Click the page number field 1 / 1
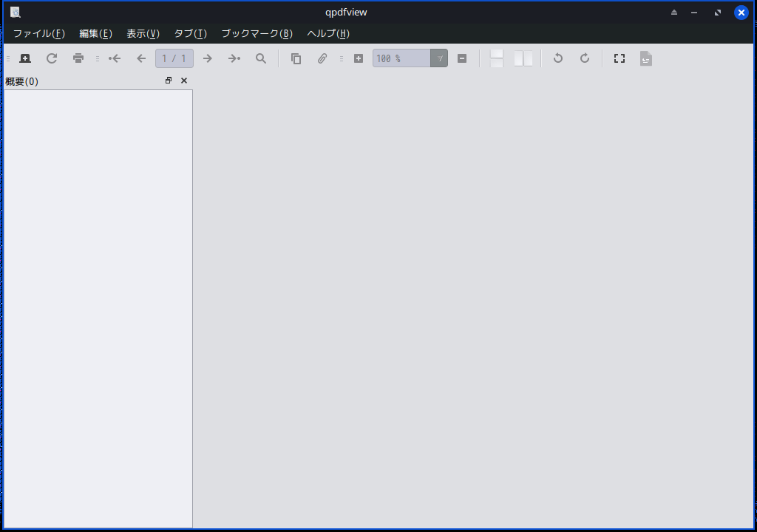Viewport: 757px width, 532px height. 174,58
